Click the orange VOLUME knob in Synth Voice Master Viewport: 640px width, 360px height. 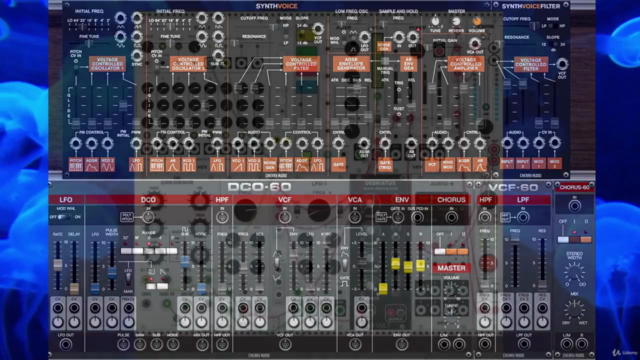[477, 21]
